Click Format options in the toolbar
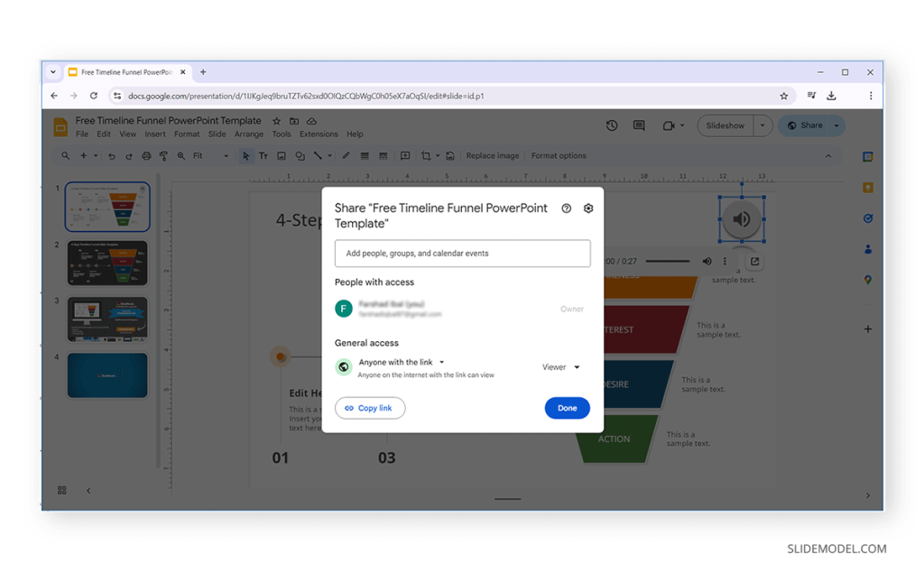The width and height of the screenshot is (924, 572). [559, 155]
